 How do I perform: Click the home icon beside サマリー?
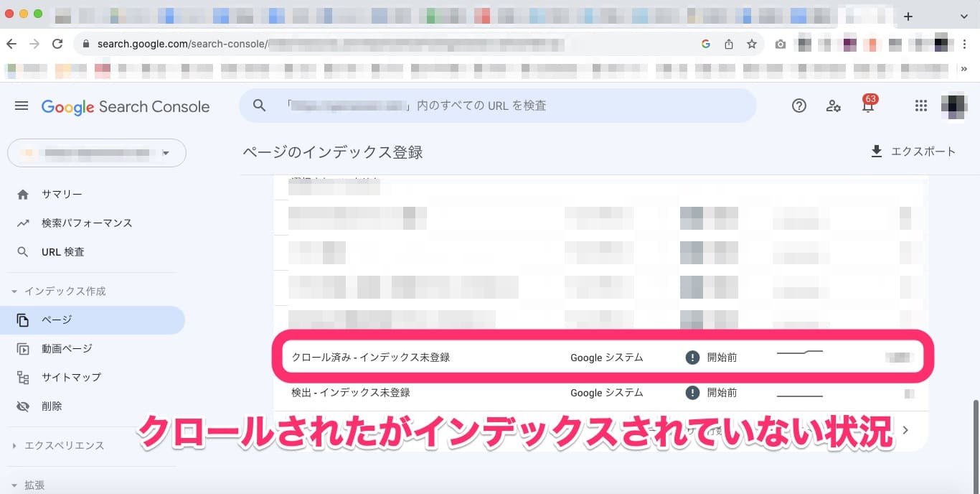click(23, 195)
